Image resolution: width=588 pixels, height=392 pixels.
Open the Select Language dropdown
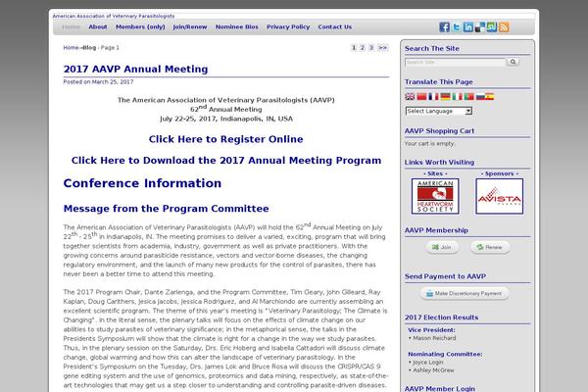[439, 111]
